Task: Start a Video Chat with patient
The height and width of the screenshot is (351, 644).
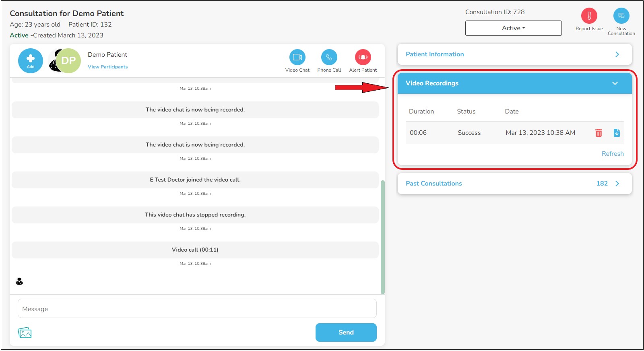Action: pyautogui.click(x=297, y=57)
